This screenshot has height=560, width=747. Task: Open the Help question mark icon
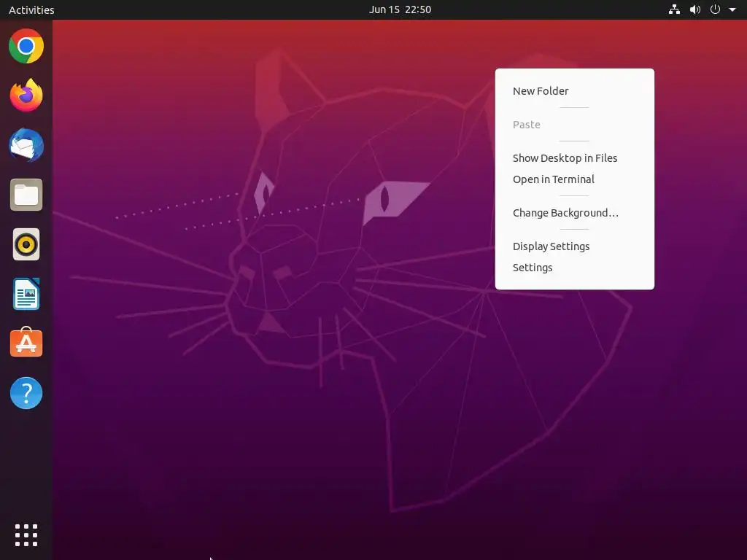pos(26,393)
